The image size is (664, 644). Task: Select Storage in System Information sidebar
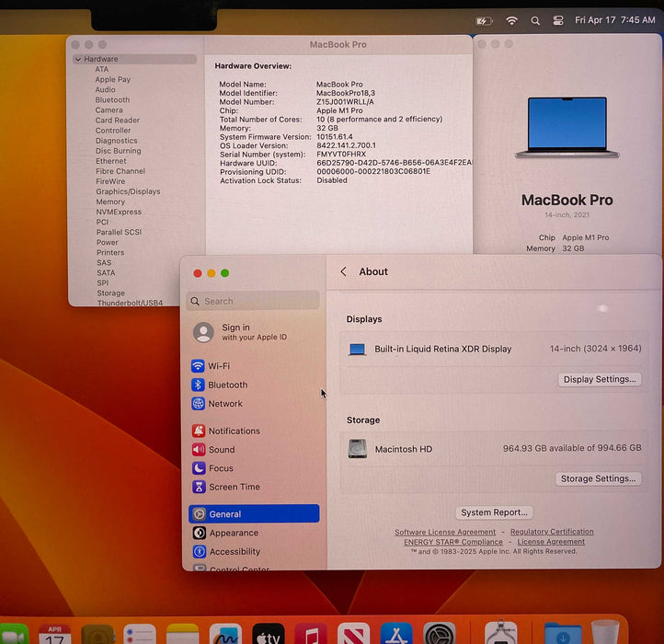pos(111,293)
